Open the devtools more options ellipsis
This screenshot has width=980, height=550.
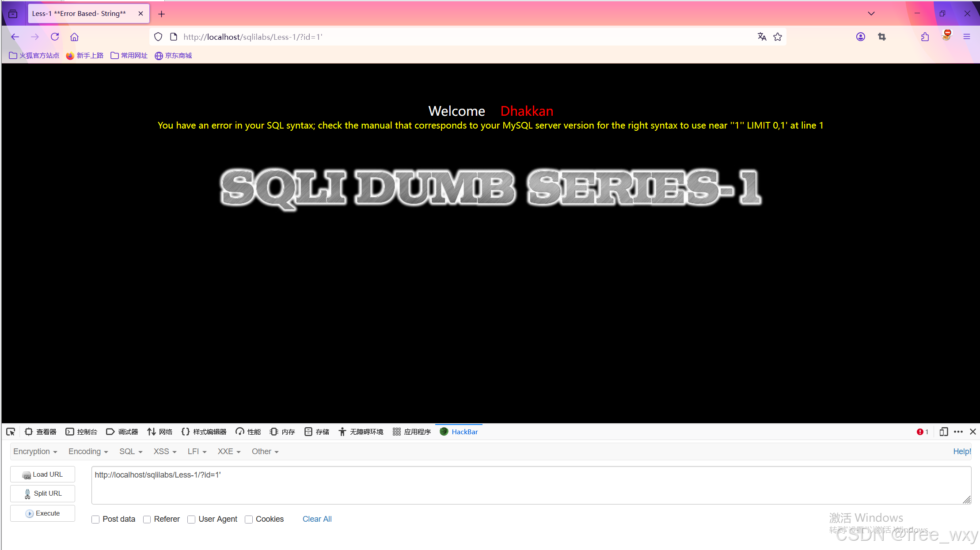tap(958, 432)
